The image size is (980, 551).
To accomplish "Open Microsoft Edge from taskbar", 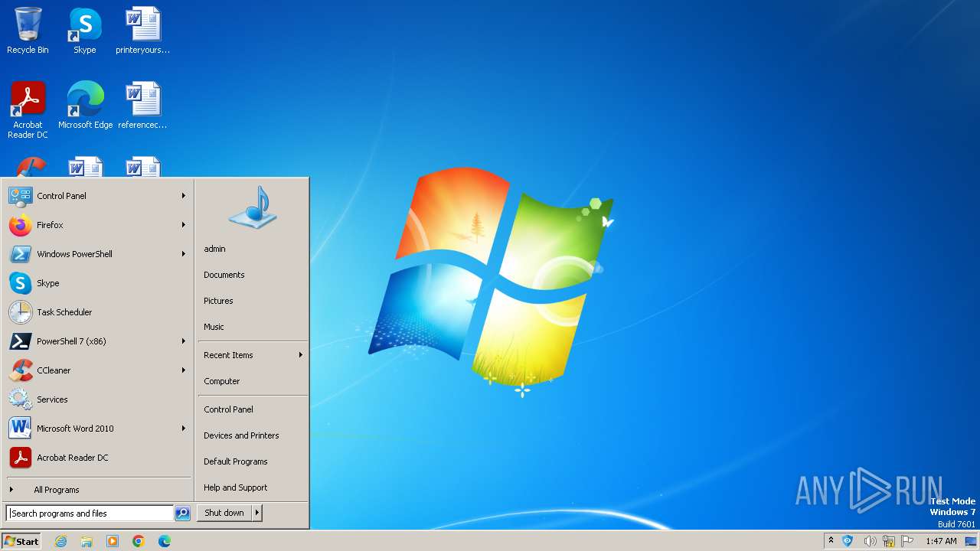I will (165, 541).
